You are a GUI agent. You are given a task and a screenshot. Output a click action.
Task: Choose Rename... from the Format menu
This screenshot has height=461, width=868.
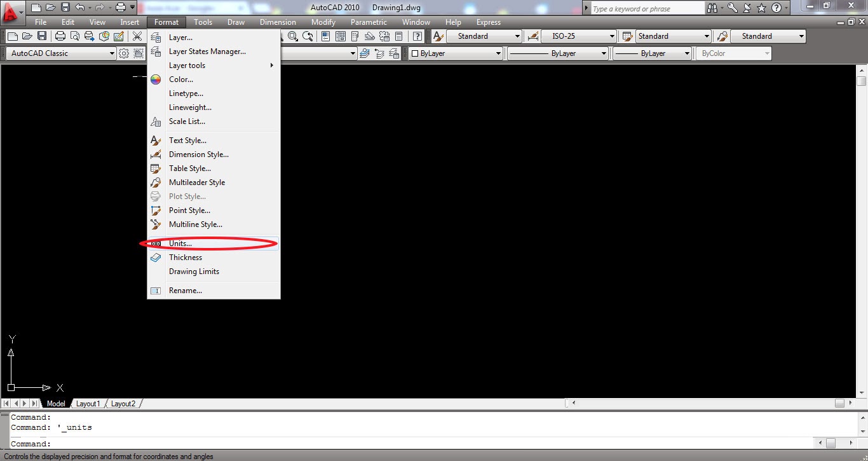214,291
